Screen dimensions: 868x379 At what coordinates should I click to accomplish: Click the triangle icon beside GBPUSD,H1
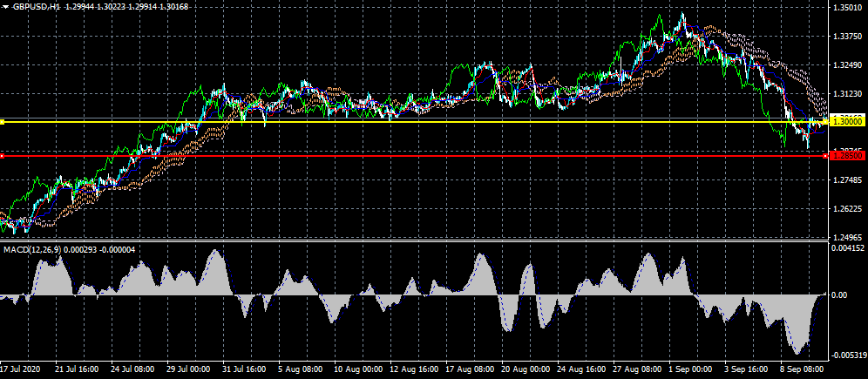(6, 6)
